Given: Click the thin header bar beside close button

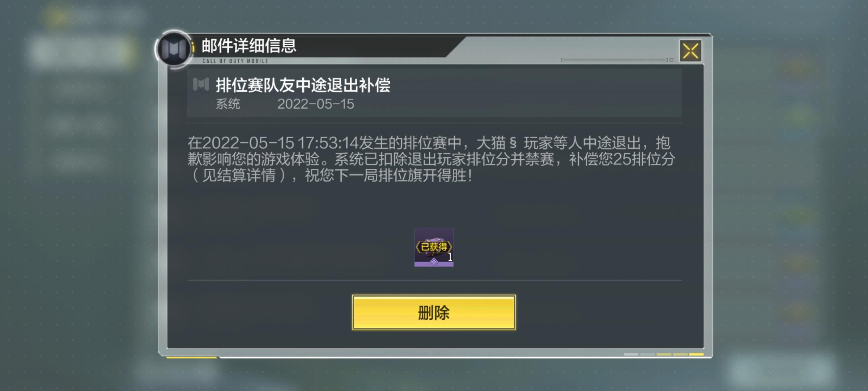Looking at the screenshot, I should point(617,60).
